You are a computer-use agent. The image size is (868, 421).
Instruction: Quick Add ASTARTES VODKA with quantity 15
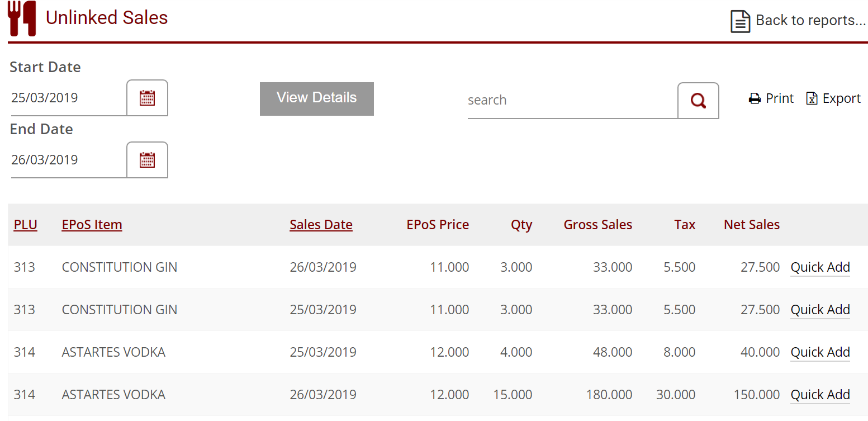pos(820,395)
